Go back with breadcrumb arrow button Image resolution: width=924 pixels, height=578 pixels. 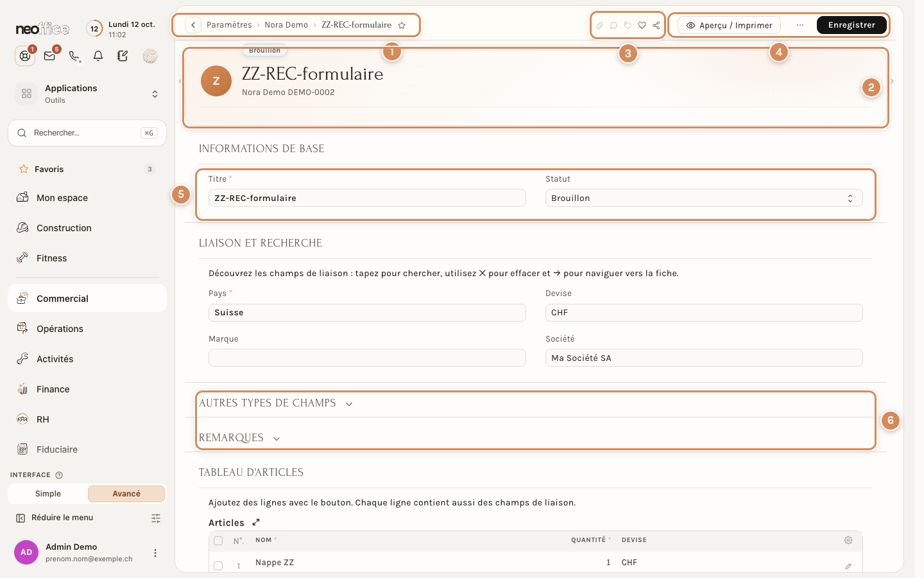point(193,25)
